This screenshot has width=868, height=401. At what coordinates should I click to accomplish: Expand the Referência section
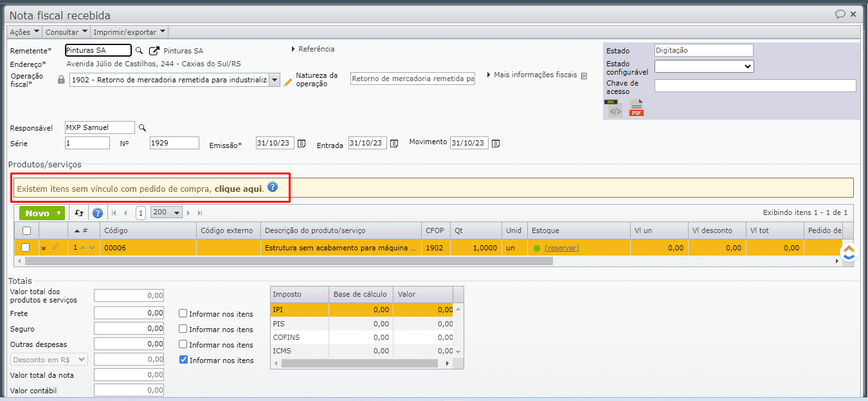313,49
